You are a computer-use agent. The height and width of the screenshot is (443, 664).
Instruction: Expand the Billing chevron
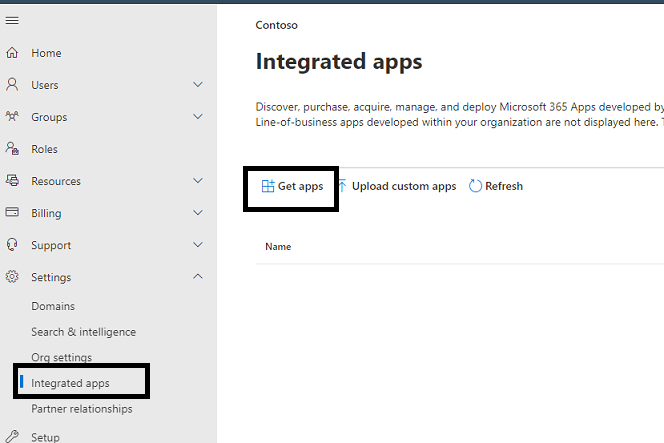(198, 213)
